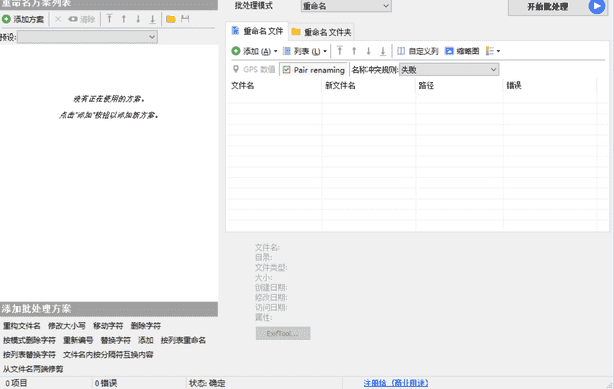614x389 pixels.
Task: Expand the 添加 (A) dropdown arrow
Action: [x=276, y=51]
